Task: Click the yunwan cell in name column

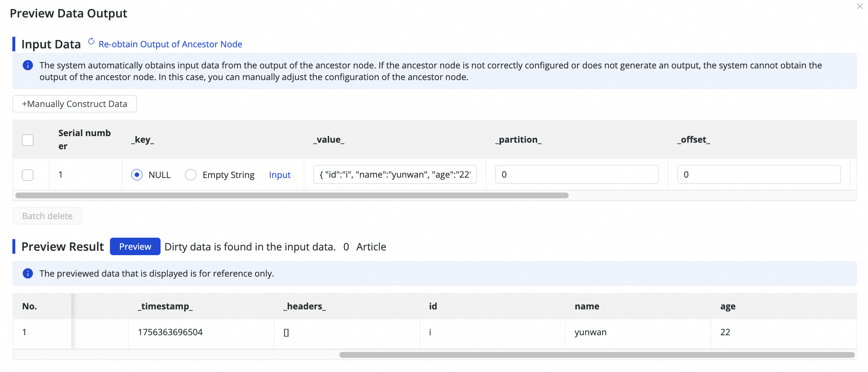Action: click(x=591, y=332)
